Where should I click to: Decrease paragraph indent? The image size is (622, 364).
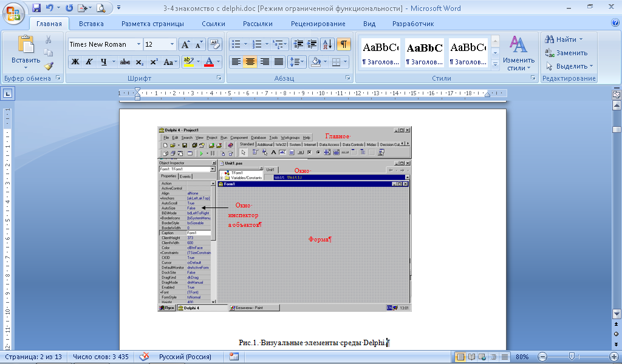pyautogui.click(x=298, y=44)
